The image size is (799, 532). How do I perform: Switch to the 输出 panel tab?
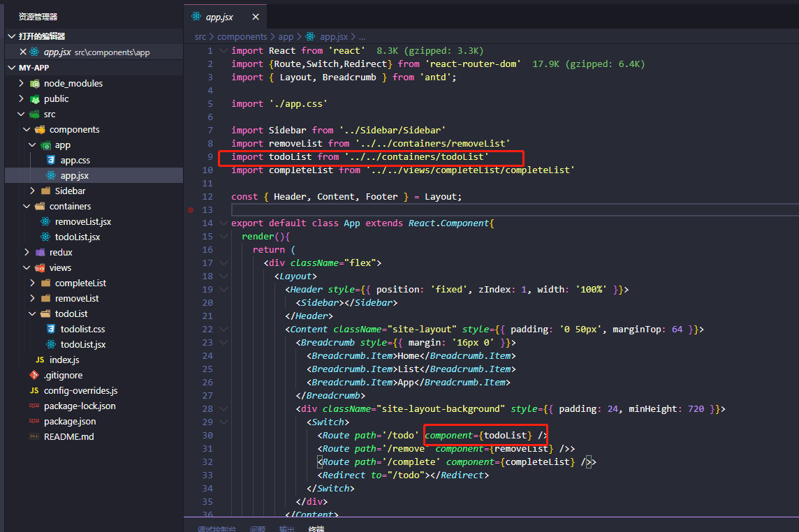pos(287,529)
